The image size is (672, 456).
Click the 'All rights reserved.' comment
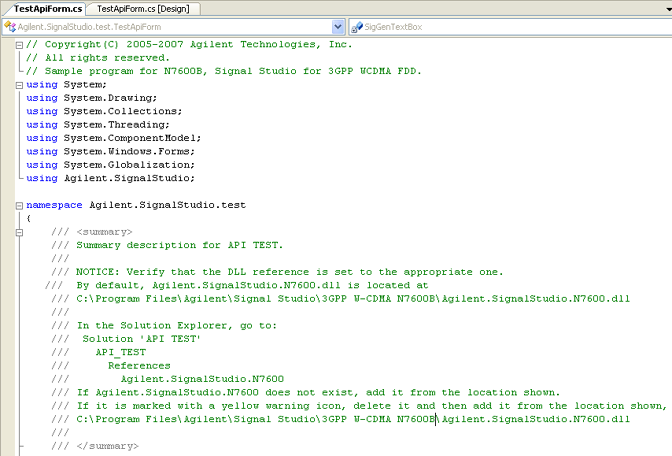point(98,58)
